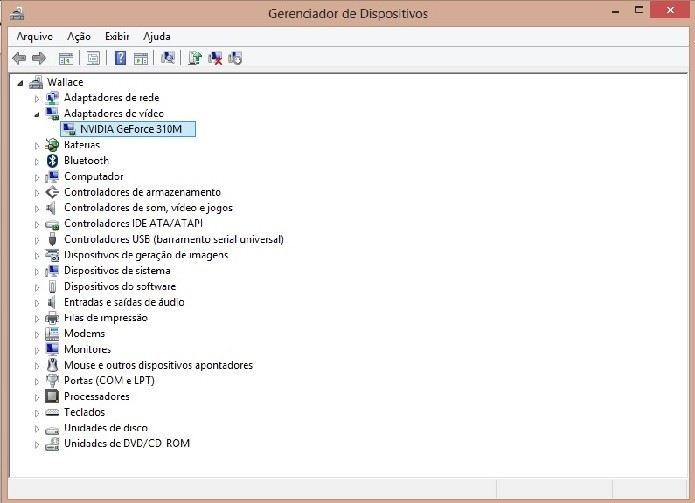This screenshot has height=503, width=695.
Task: Expand Portas (COM e LPT) node
Action: [37, 381]
